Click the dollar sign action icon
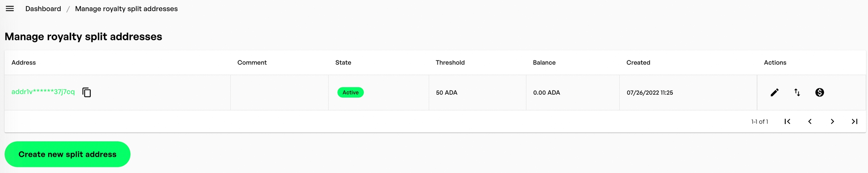 819,92
